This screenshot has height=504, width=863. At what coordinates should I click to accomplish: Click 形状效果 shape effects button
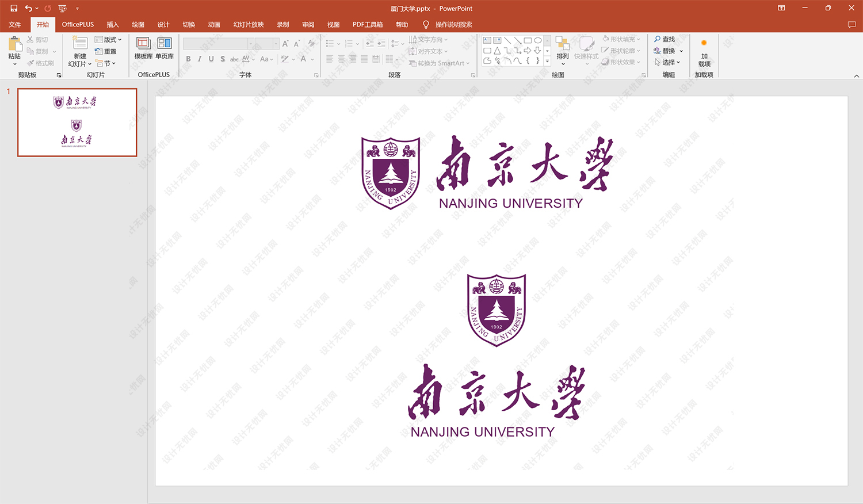621,62
